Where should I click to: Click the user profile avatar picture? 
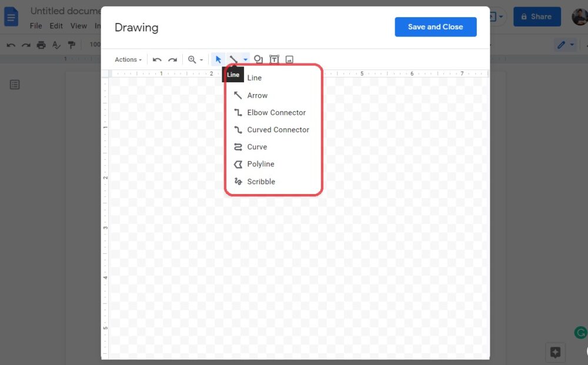[579, 16]
